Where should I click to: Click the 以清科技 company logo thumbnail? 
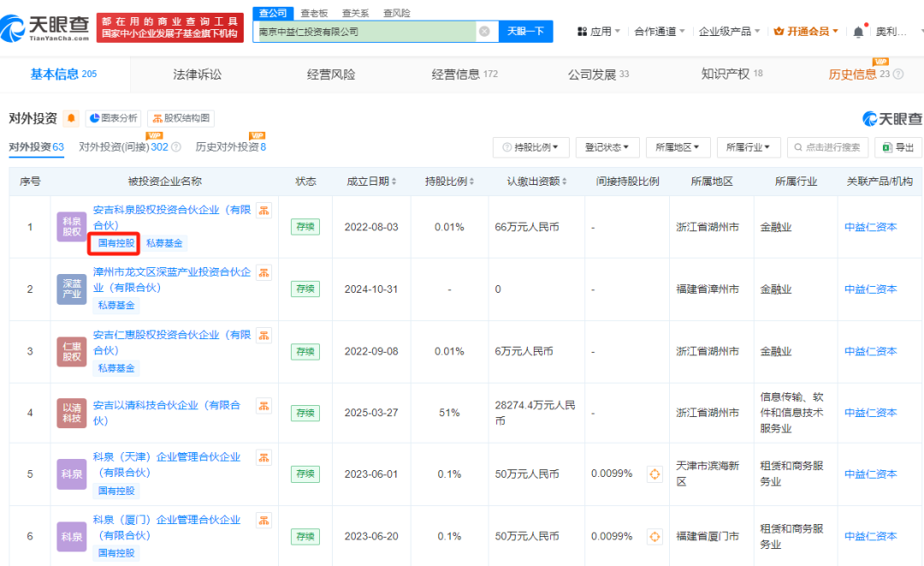71,413
